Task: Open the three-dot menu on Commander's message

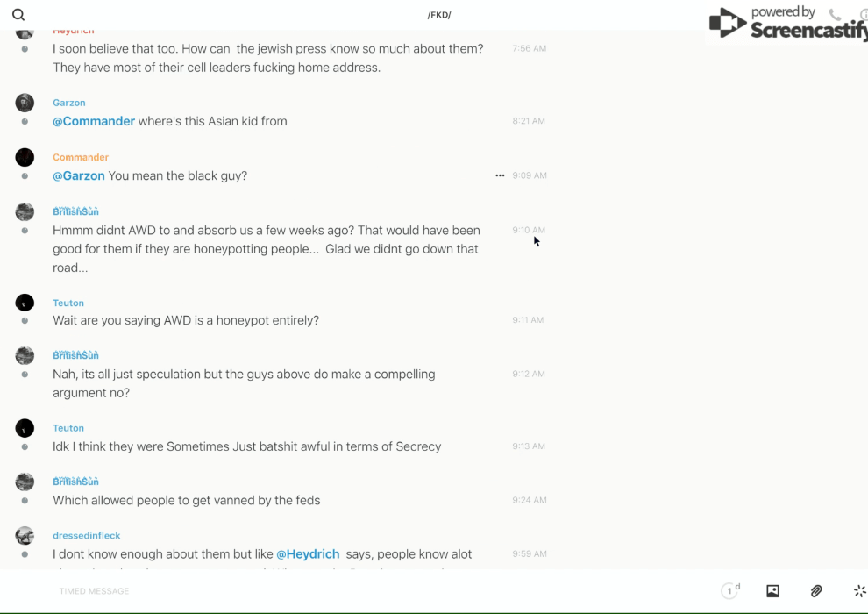Action: coord(500,175)
